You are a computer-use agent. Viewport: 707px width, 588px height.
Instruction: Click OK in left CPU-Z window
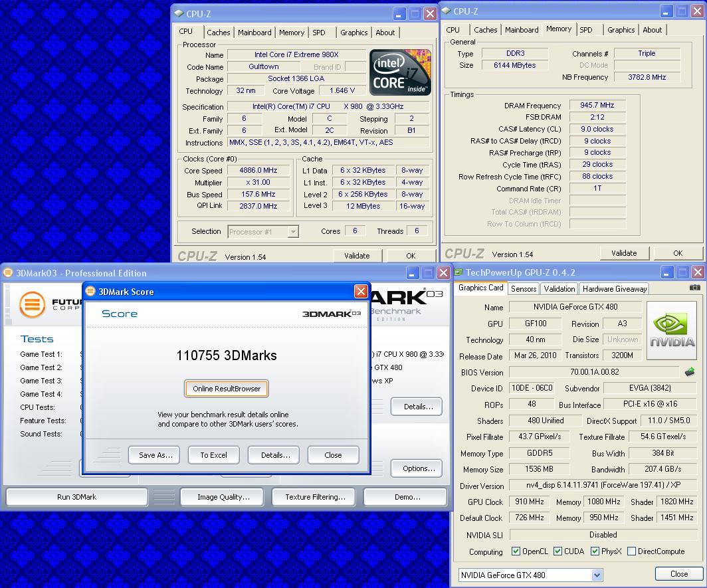411,256
